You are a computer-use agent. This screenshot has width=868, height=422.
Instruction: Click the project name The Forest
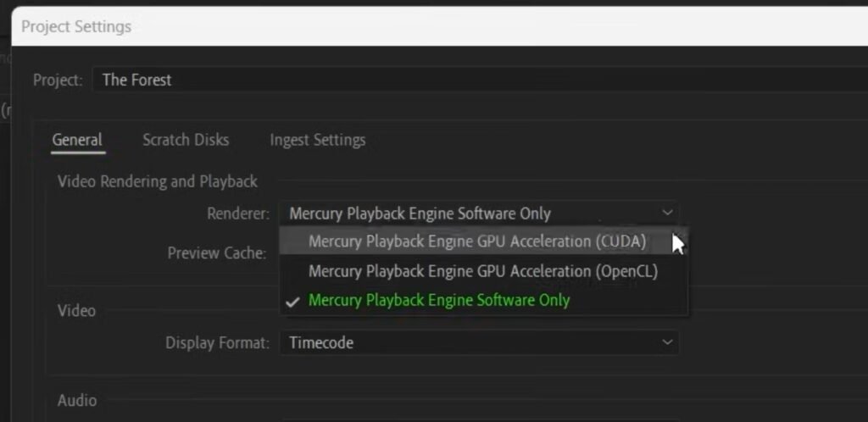pyautogui.click(x=136, y=80)
